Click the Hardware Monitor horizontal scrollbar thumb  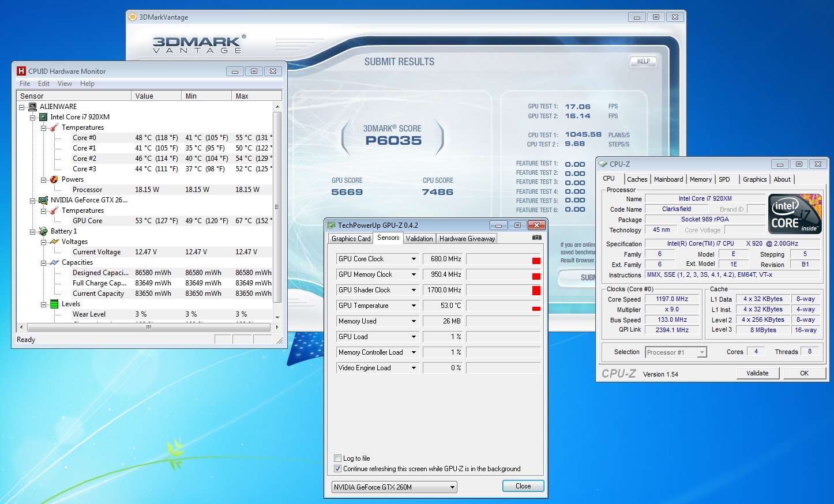148,327
